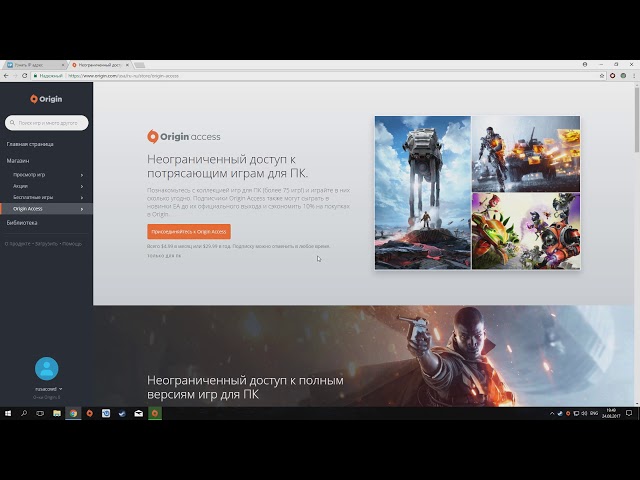The width and height of the screenshot is (640, 480).
Task: Click the Battlefield 4 artwork
Action: (526, 154)
